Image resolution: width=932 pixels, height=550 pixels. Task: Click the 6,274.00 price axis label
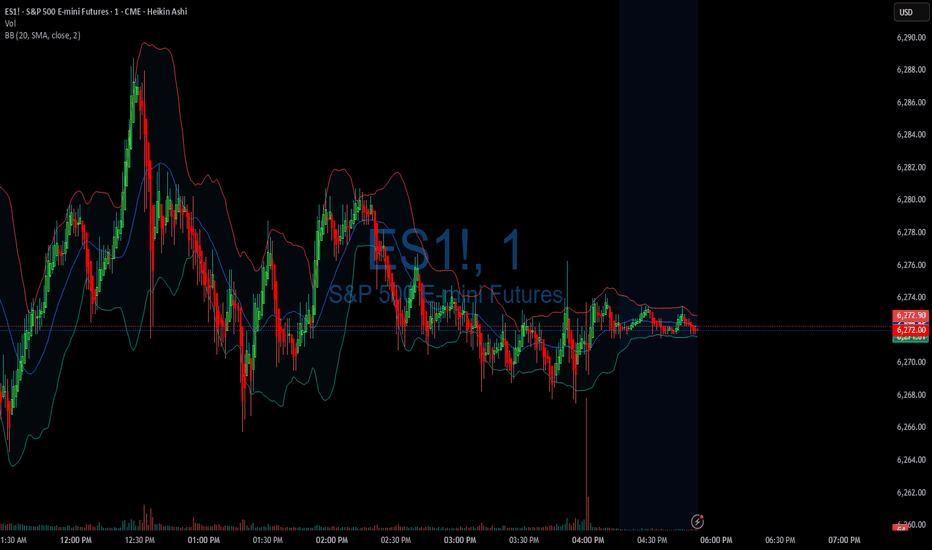[911, 297]
